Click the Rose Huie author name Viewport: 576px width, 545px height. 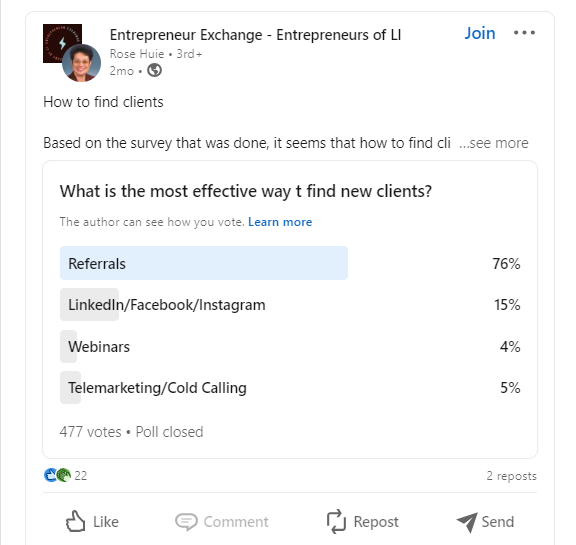pyautogui.click(x=137, y=54)
